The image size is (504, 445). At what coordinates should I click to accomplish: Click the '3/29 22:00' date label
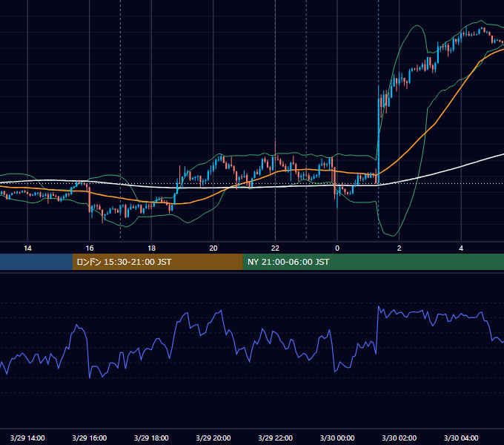pyautogui.click(x=275, y=438)
